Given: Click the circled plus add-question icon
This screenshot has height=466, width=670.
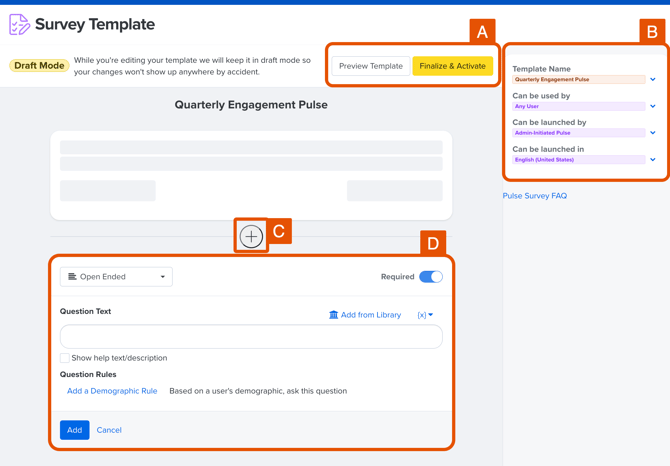Looking at the screenshot, I should 251,236.
